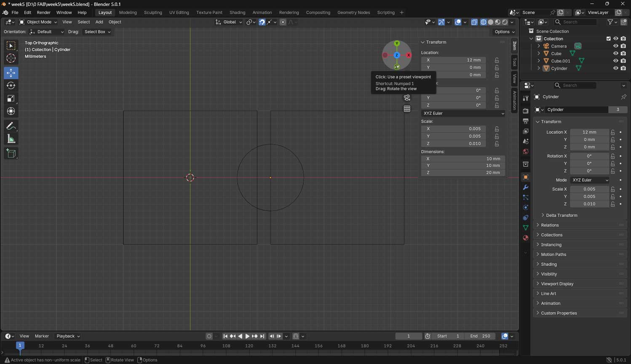Viewport: 631px width, 364px height.
Task: Select the Add Cube tool
Action: click(x=11, y=153)
